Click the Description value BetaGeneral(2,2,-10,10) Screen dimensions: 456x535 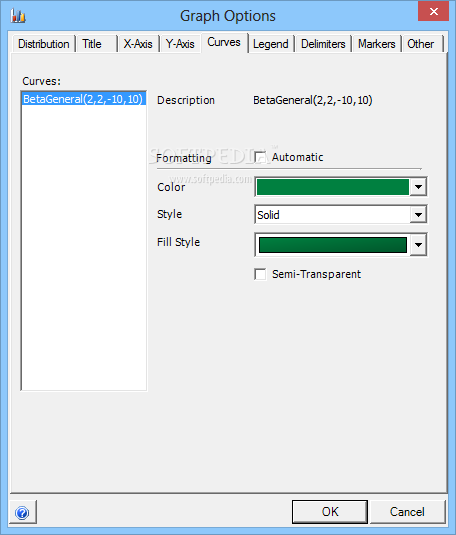[x=313, y=100]
